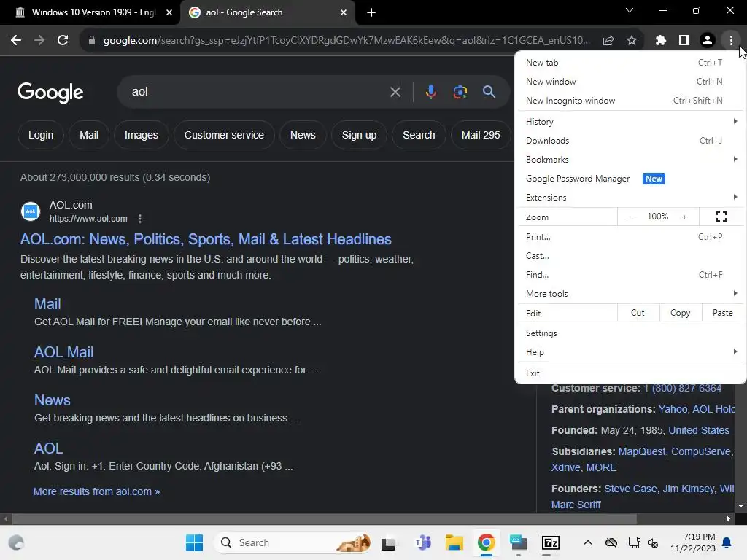Open Google Password Manager
747x560 pixels.
[x=631, y=179]
